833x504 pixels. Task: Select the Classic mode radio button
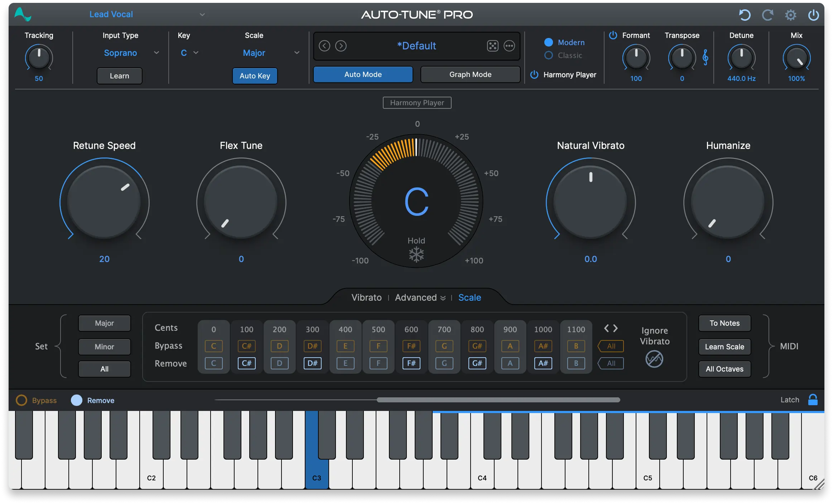pos(549,55)
